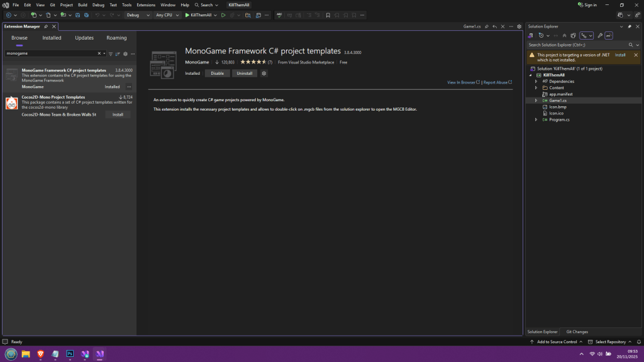The image size is (644, 362).
Task: Open extension settings gear next to Uninstall
Action: [264, 74]
